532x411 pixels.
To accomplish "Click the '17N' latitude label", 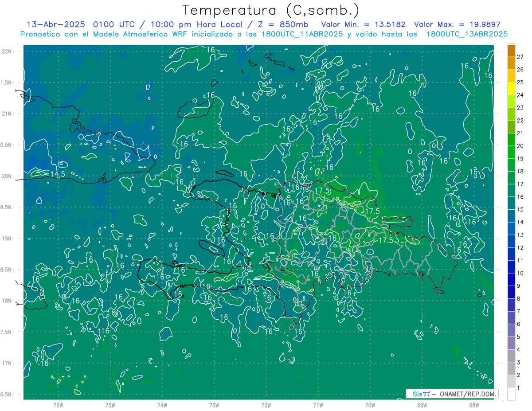I will tap(7, 363).
